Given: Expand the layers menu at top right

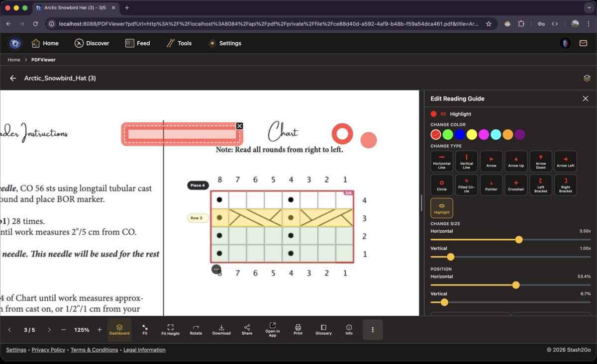Looking at the screenshot, I should (587, 78).
